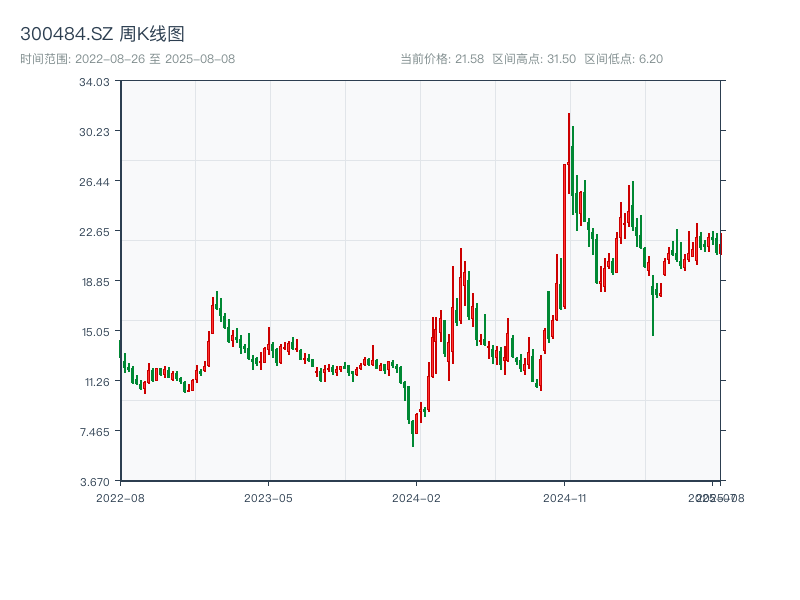Click the y-axis value 7.465
Viewport: 800px width, 600px height.
point(94,432)
